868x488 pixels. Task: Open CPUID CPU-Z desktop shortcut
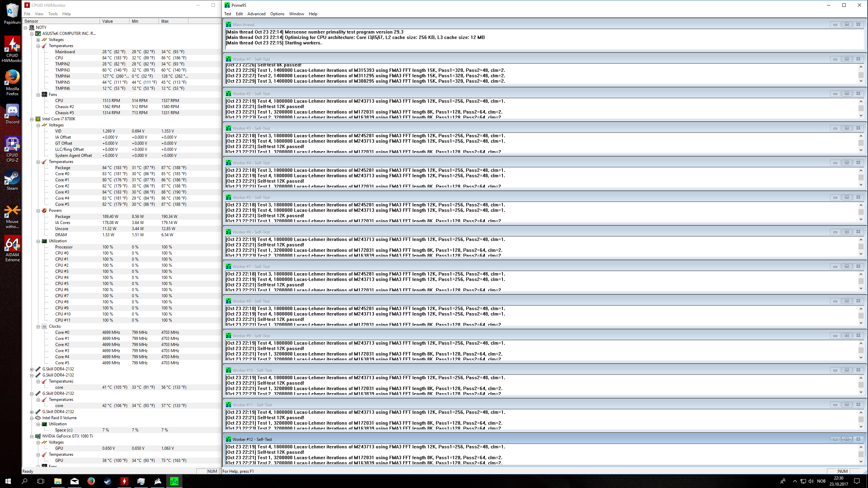[12, 149]
